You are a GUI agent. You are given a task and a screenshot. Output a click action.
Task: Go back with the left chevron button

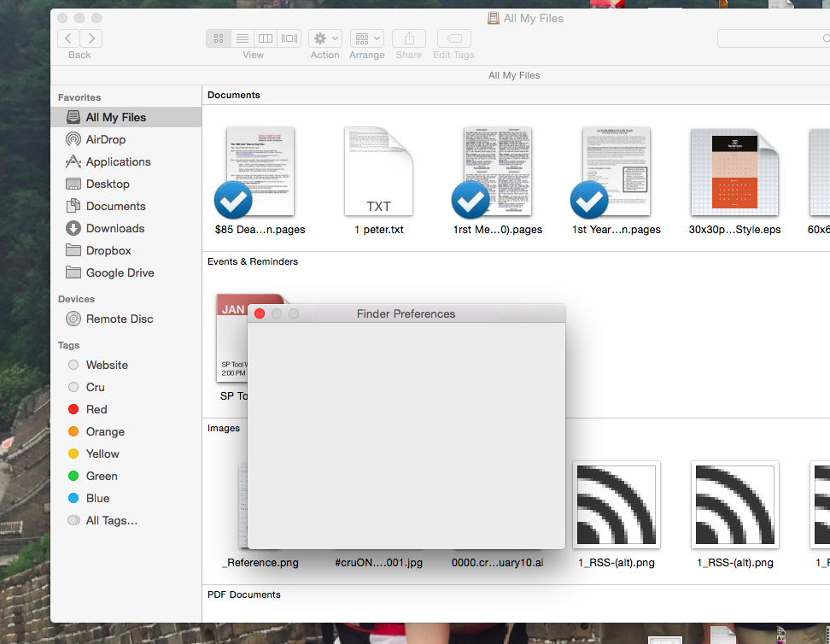pos(68,38)
